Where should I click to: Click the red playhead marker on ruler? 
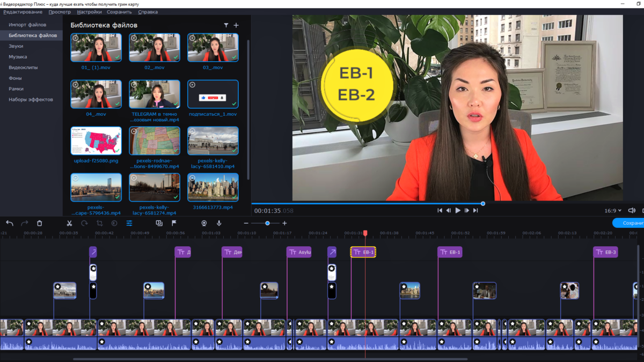pos(365,233)
